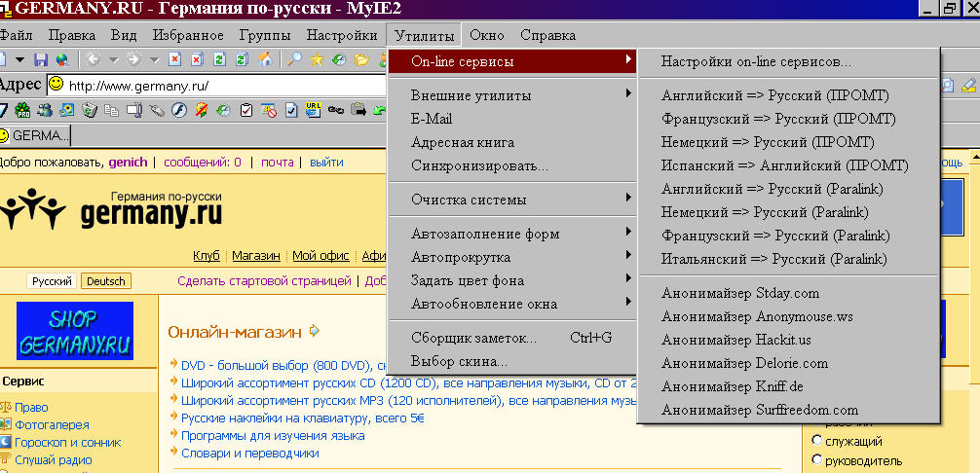This screenshot has width=980, height=473.
Task: Open the 'Файл' menu
Action: click(16, 35)
